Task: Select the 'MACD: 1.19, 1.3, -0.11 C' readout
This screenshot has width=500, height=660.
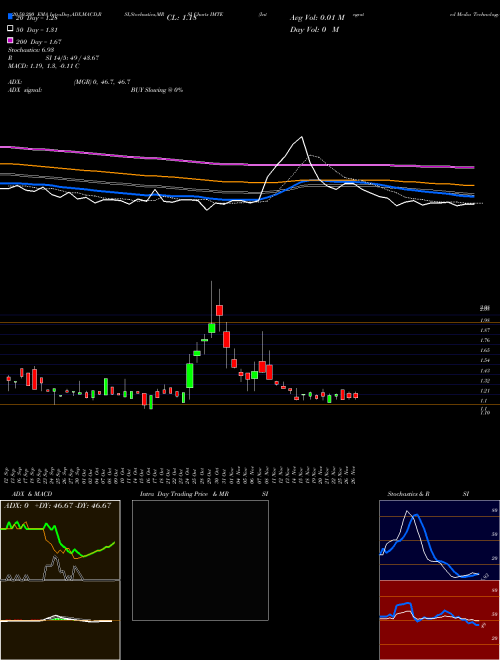Action: coord(44,66)
